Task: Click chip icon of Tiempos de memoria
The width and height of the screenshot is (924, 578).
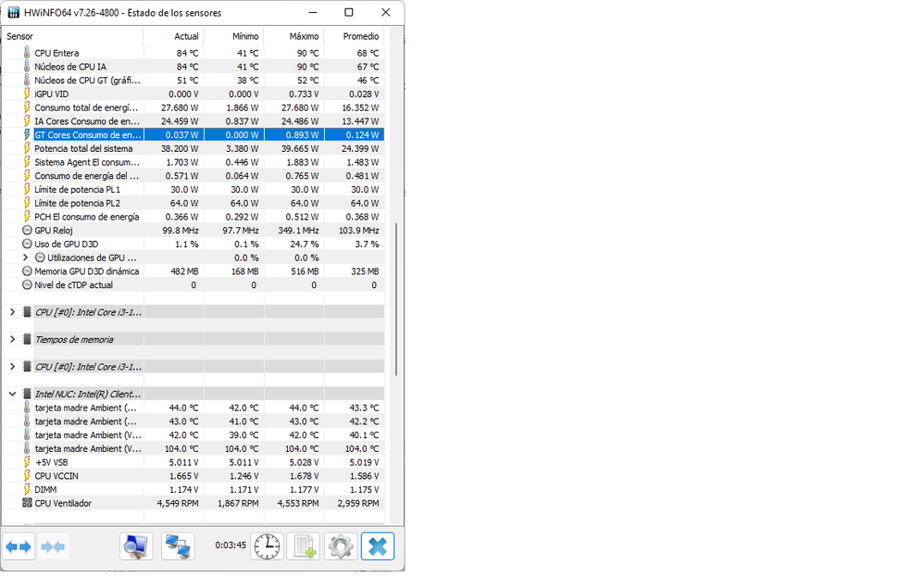Action: (x=27, y=339)
